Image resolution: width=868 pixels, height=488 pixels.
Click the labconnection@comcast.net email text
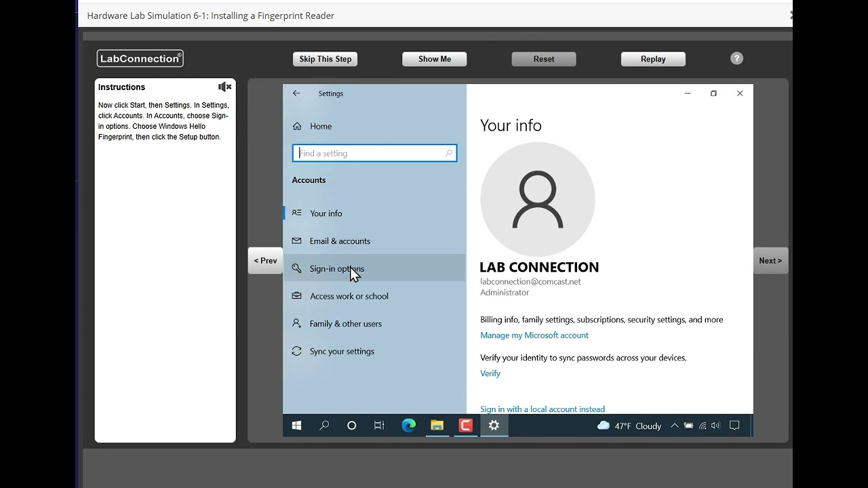click(x=530, y=281)
